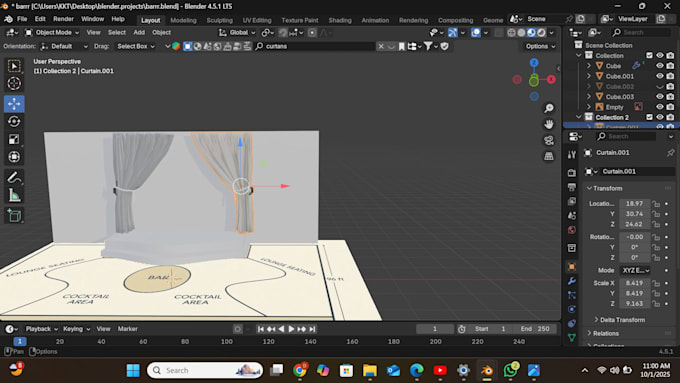Open the World properties tab
Viewport: 680px width, 383px height.
click(572, 230)
